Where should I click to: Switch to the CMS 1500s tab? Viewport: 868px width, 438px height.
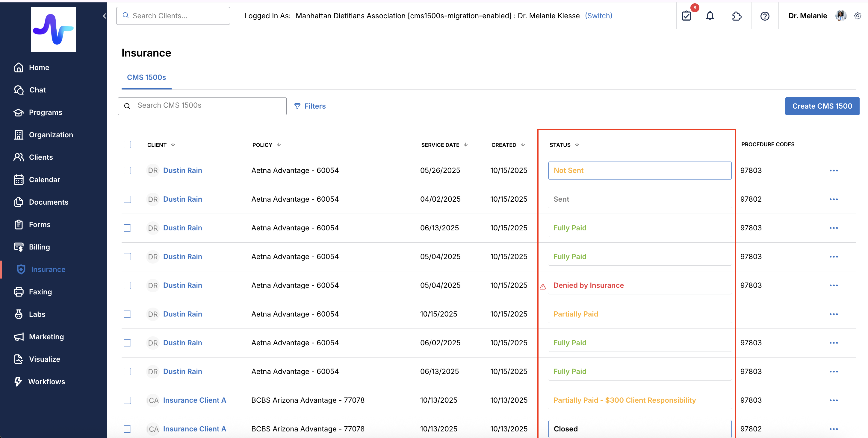pyautogui.click(x=146, y=77)
